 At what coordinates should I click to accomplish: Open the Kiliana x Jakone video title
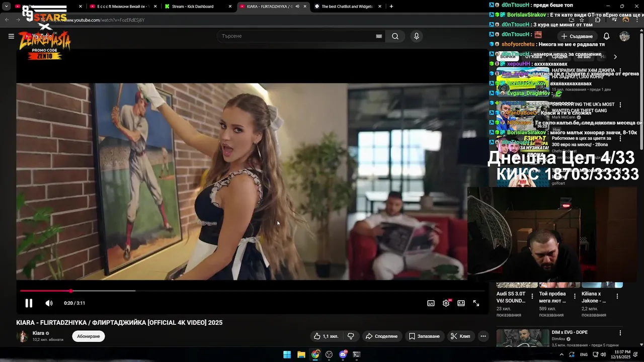pyautogui.click(x=594, y=297)
